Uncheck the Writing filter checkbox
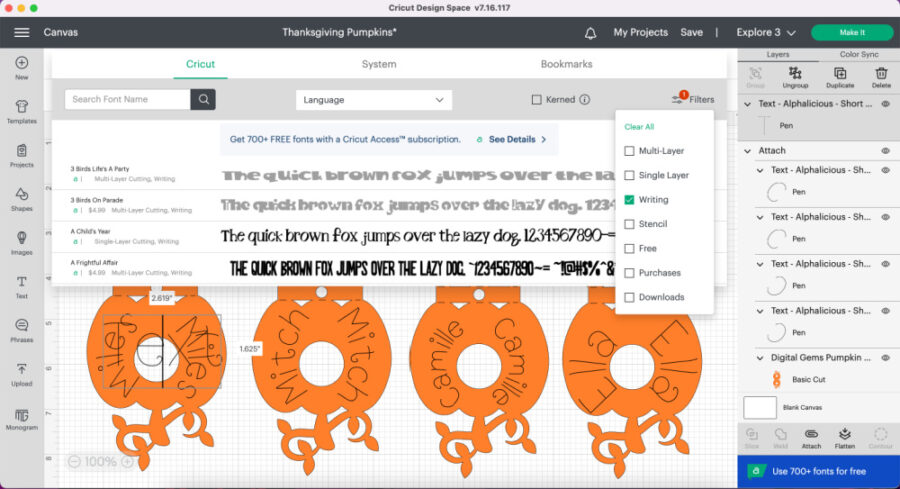This screenshot has width=900, height=489. click(629, 200)
